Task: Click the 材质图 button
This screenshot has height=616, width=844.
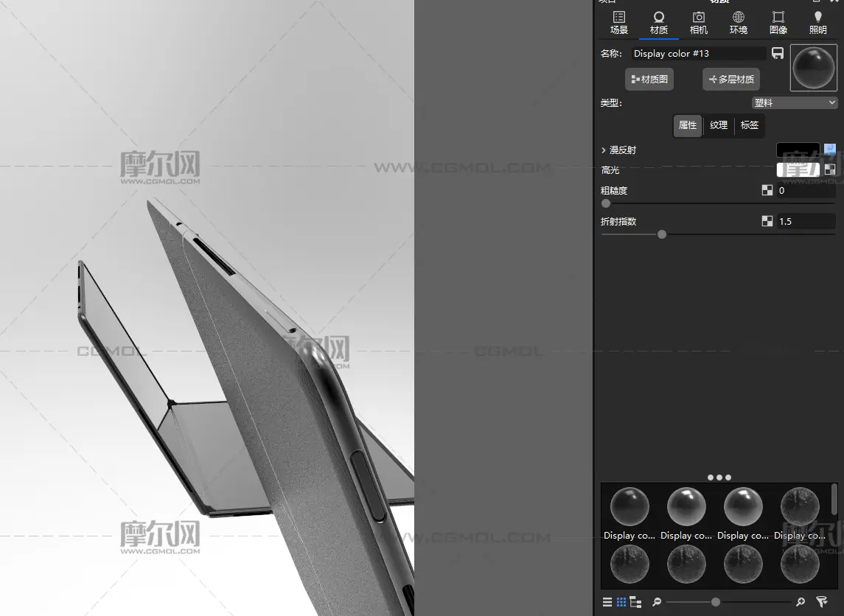Action: 649,80
